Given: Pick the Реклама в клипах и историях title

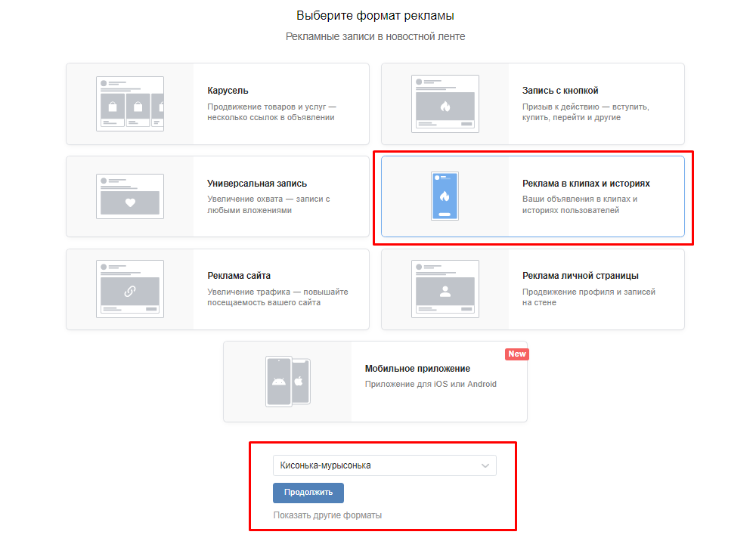Looking at the screenshot, I should point(586,184).
